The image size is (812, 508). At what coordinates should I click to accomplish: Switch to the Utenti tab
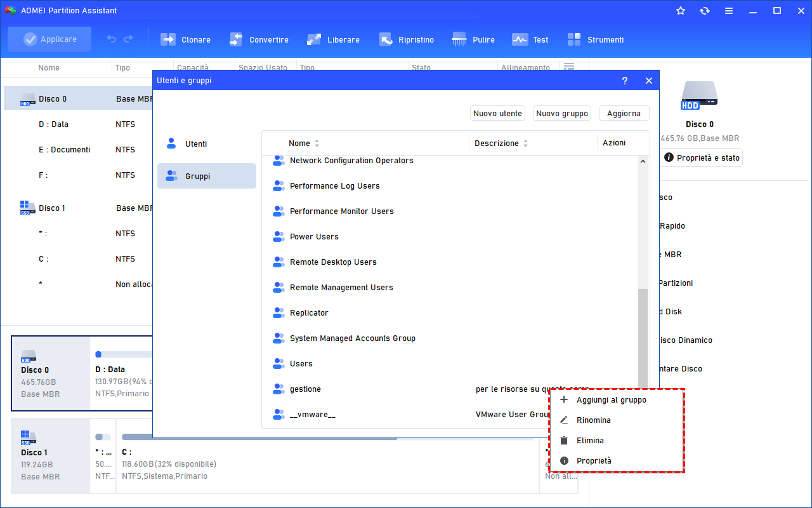(x=207, y=144)
